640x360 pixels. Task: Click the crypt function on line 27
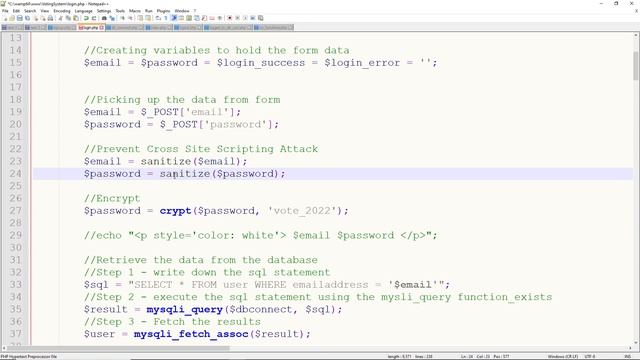tap(176, 211)
